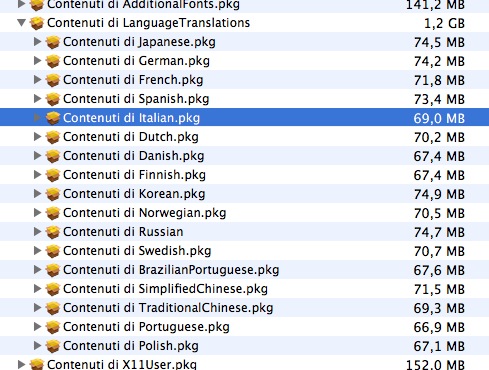The height and width of the screenshot is (370, 489).
Task: Click the package icon for Norwegian.pkg
Action: click(53, 213)
